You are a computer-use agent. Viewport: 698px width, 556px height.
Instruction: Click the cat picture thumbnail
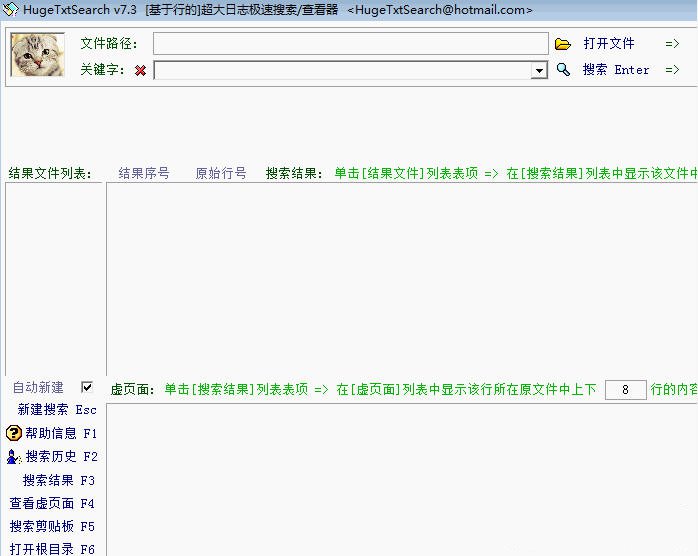pyautogui.click(x=37, y=54)
